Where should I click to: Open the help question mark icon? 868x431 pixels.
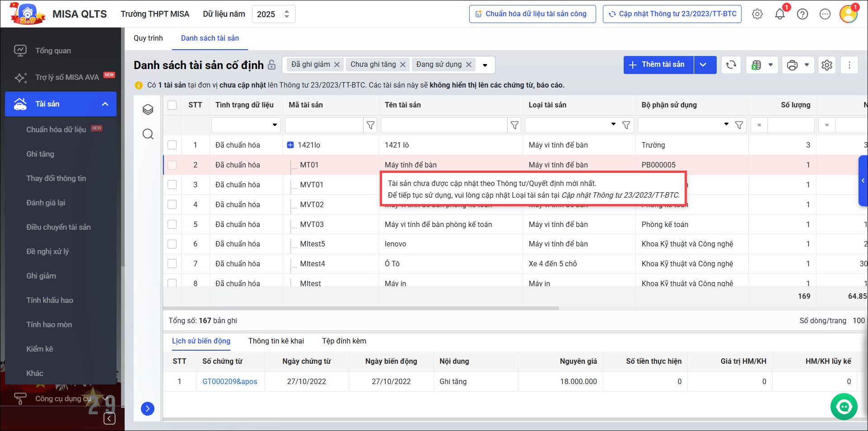point(803,14)
